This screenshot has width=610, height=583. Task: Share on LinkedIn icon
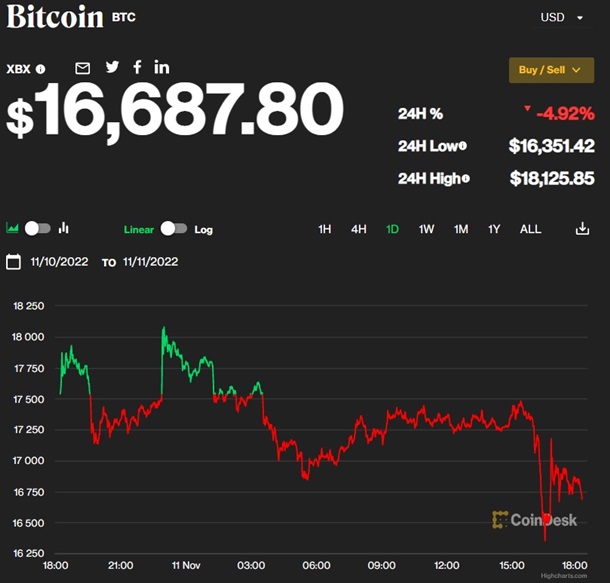(162, 67)
